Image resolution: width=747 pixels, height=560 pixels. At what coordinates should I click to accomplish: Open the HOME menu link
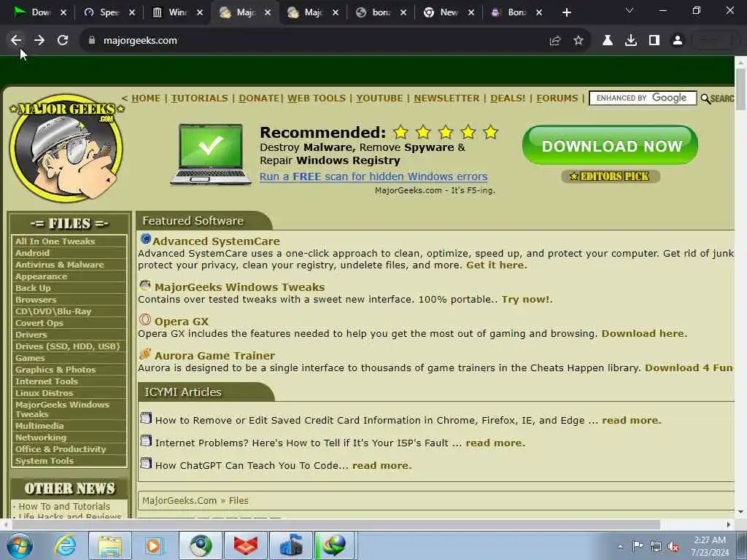pyautogui.click(x=146, y=98)
